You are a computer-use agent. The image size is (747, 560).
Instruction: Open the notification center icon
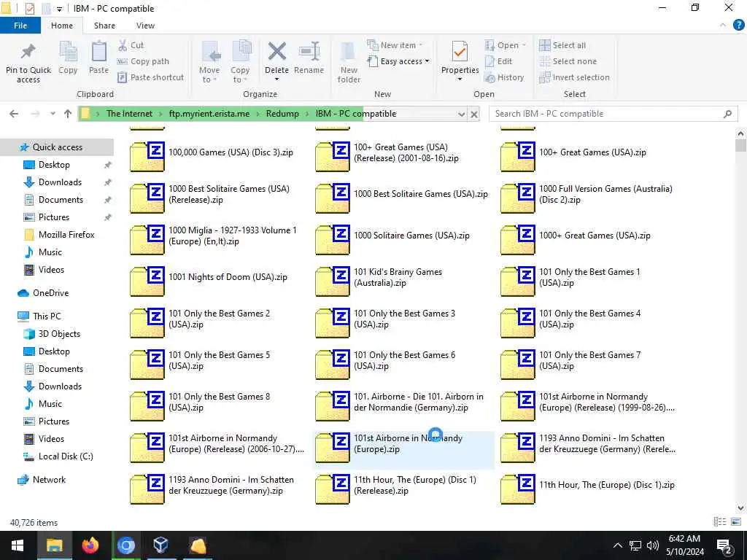click(x=724, y=546)
